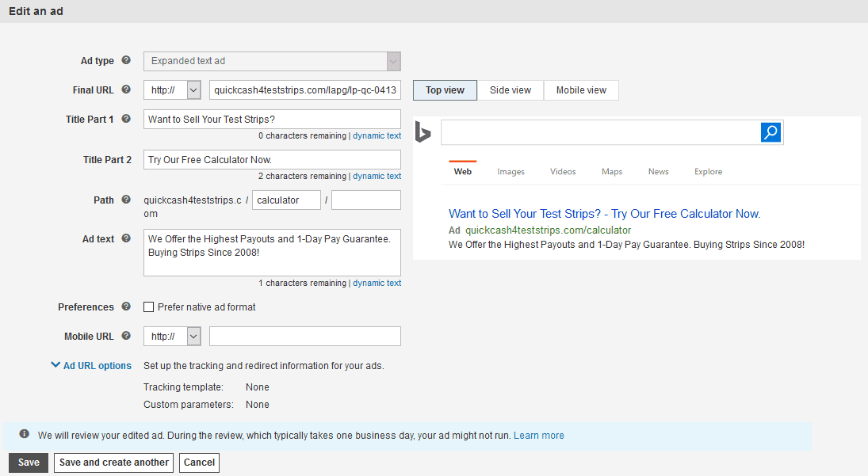Click the ad headline link in preview

[x=605, y=213]
